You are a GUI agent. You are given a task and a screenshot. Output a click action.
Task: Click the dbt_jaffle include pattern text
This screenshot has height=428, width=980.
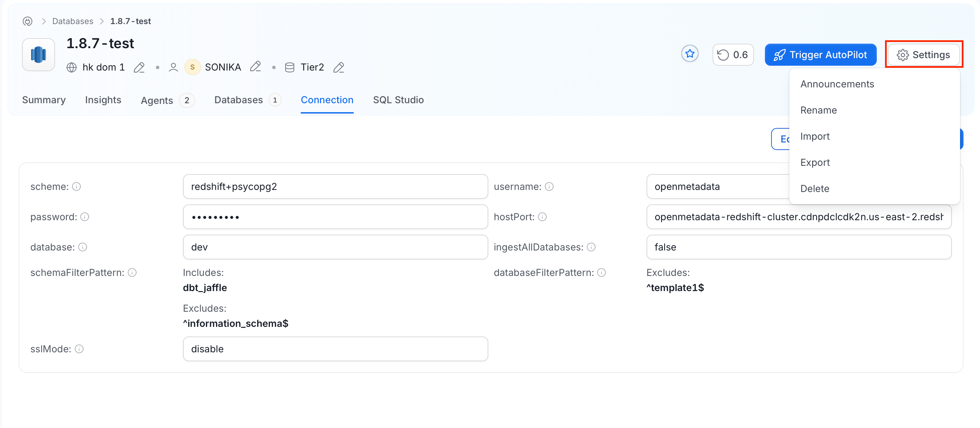pos(205,288)
